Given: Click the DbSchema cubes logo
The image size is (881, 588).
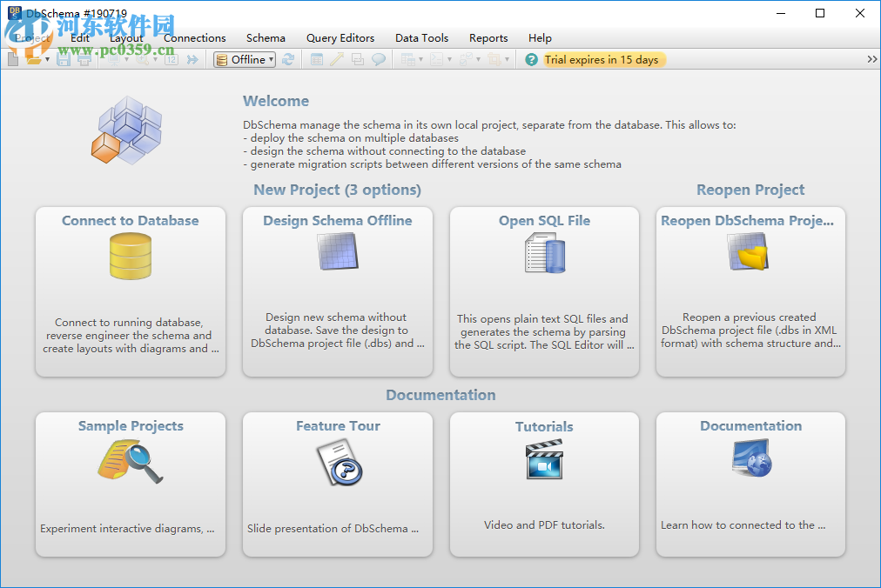Looking at the screenshot, I should click(x=127, y=130).
